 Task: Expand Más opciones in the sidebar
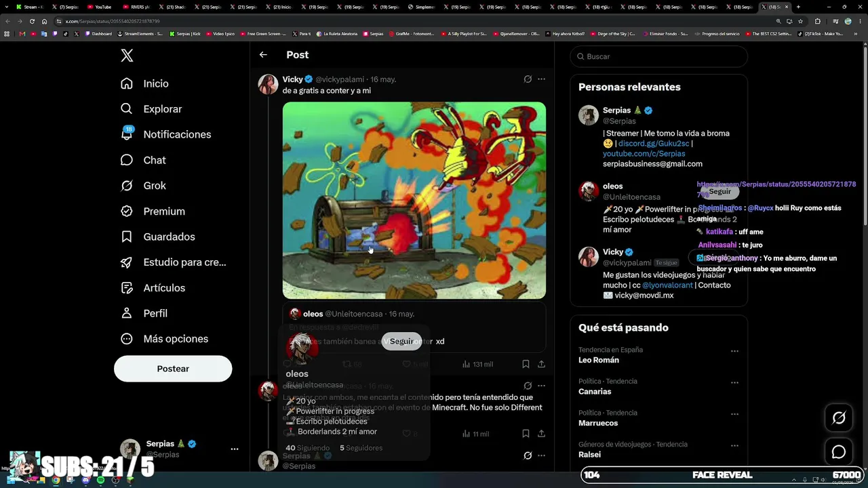tap(165, 339)
